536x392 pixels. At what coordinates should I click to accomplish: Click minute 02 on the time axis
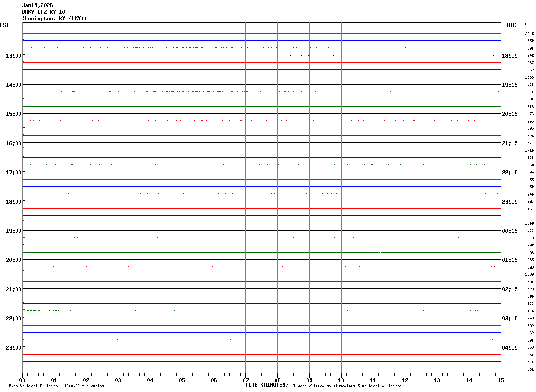[x=86, y=380]
